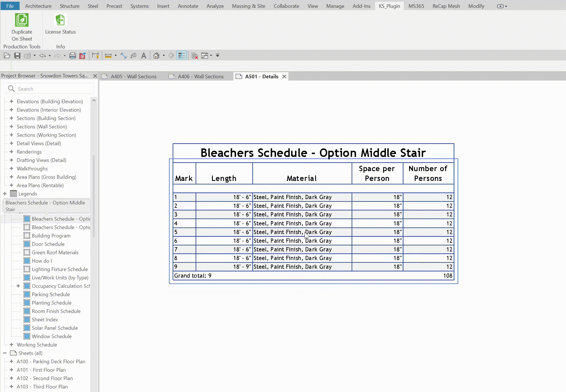The width and height of the screenshot is (566, 392).
Task: Click the red PDF export icon
Action: click(82, 56)
